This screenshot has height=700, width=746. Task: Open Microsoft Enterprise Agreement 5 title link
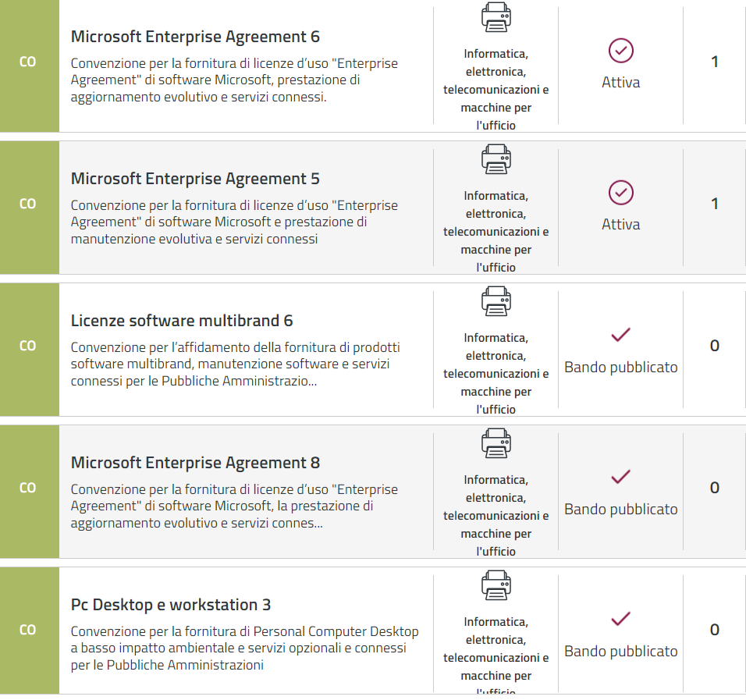click(x=195, y=179)
